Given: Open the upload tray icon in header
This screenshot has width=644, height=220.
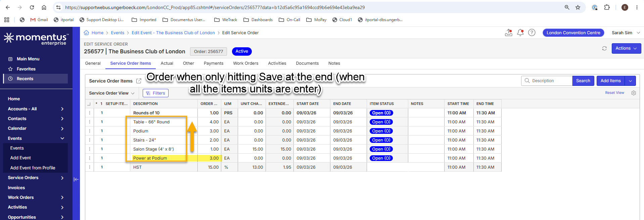Looking at the screenshot, I should point(509,33).
